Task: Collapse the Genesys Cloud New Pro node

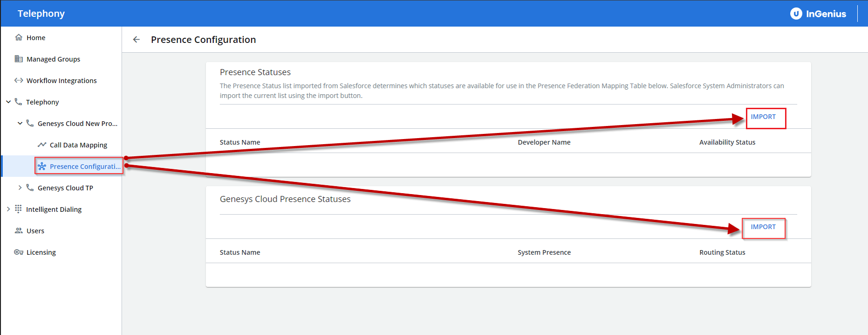Action: (20, 123)
